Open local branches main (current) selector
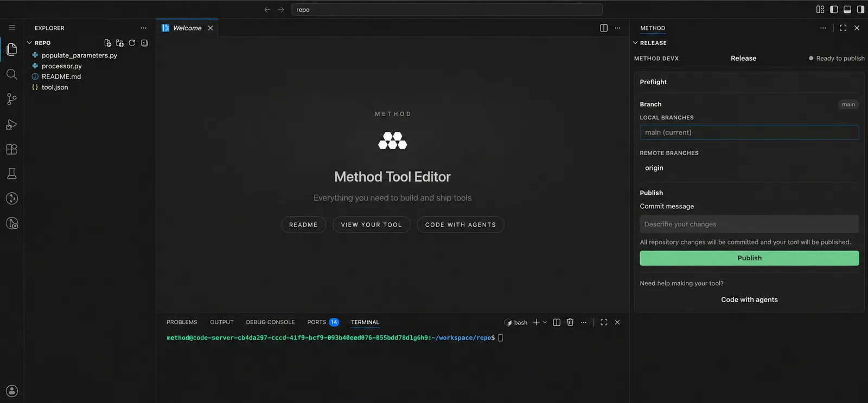The height and width of the screenshot is (403, 868). (x=749, y=132)
